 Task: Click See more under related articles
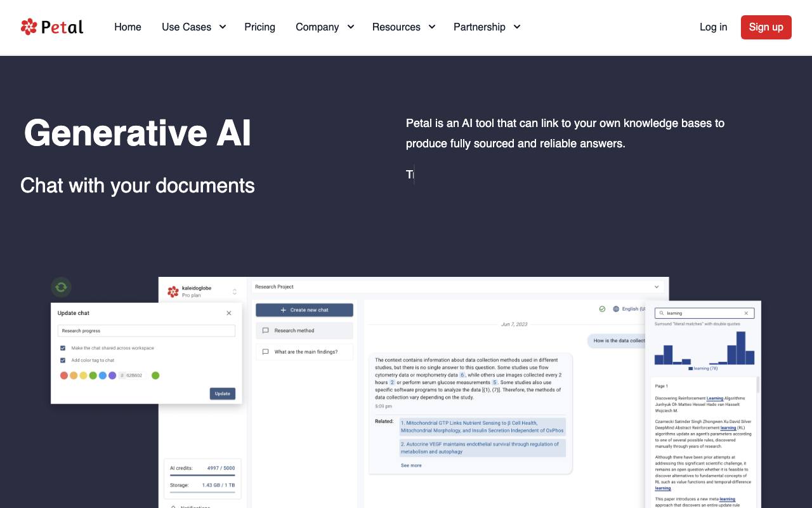(x=411, y=465)
